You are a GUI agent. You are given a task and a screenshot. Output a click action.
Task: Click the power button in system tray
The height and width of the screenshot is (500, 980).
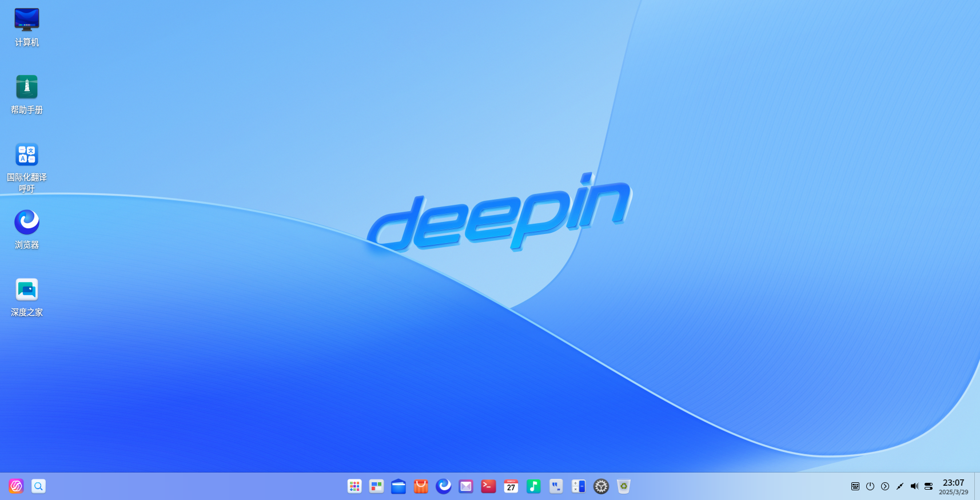870,486
